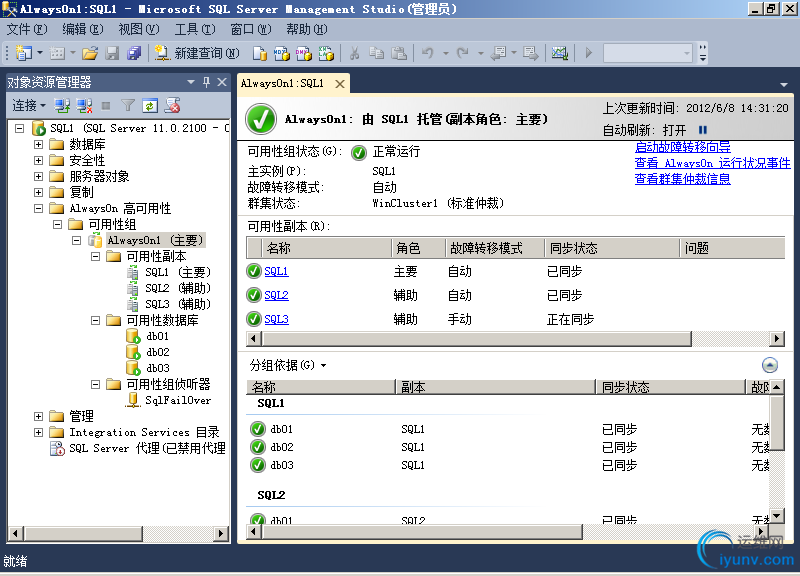Select db02 in 可用性数据库 tree
Viewport: 800px width, 576px height.
[157, 352]
